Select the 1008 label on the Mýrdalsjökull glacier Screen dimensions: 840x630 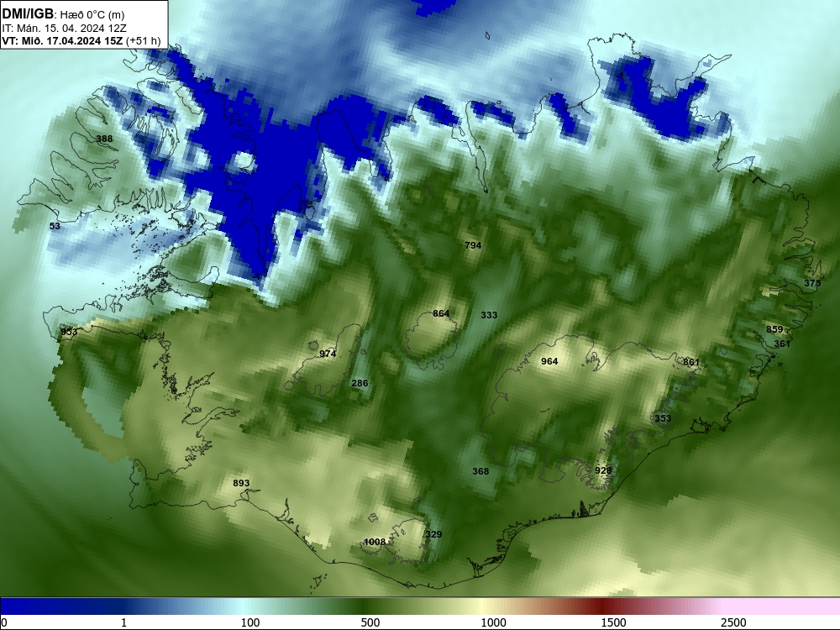point(375,542)
